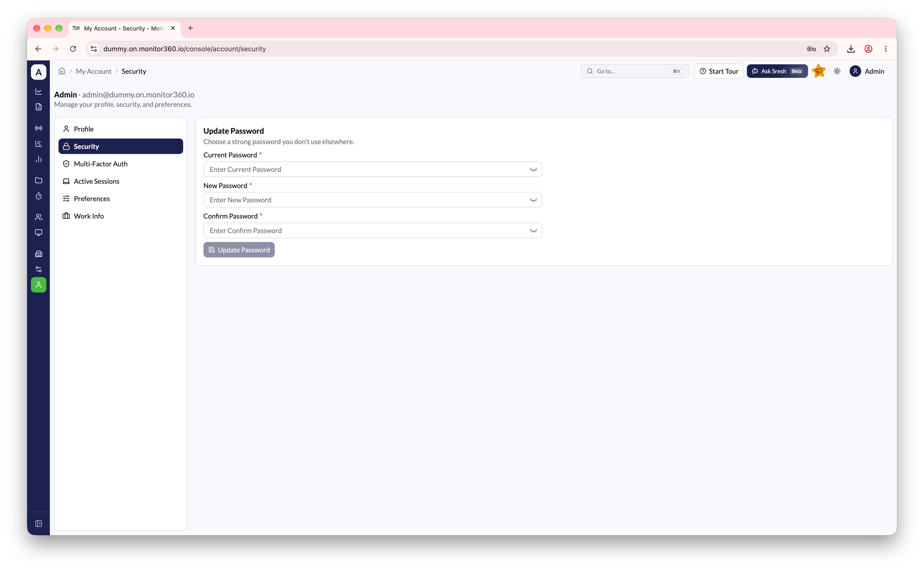924x571 pixels.
Task: Bookmark page with star icon in address bar
Action: (x=827, y=49)
